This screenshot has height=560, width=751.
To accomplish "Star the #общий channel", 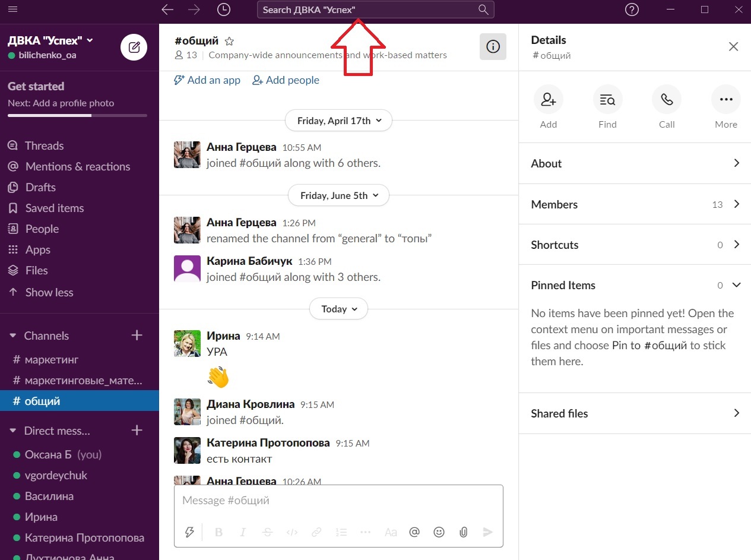I will click(229, 41).
